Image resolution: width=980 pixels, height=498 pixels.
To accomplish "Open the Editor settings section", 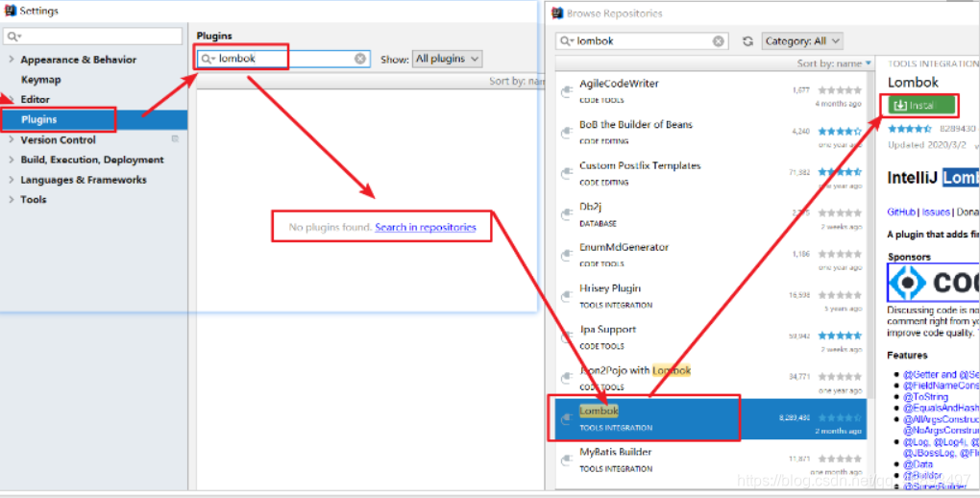I will point(35,99).
